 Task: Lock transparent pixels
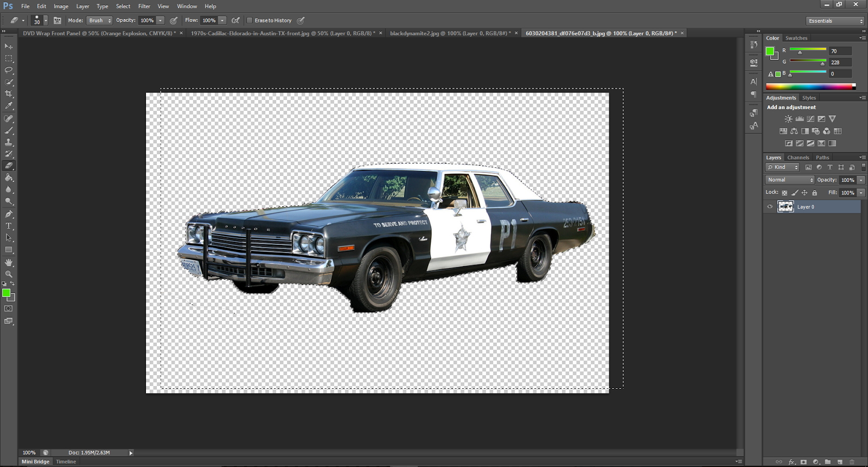coord(784,193)
